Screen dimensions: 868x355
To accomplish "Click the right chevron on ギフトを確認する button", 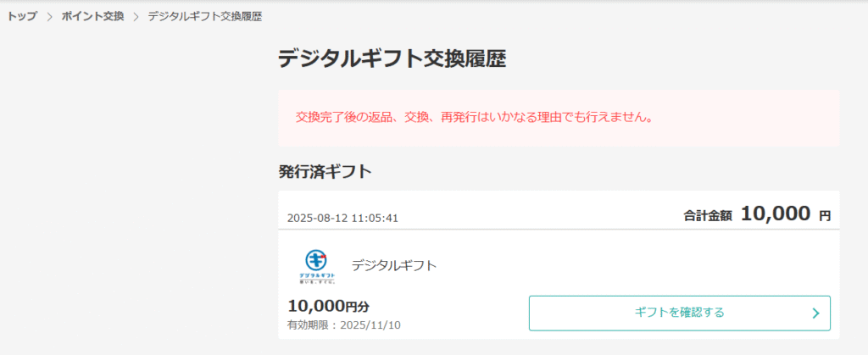I will point(815,313).
